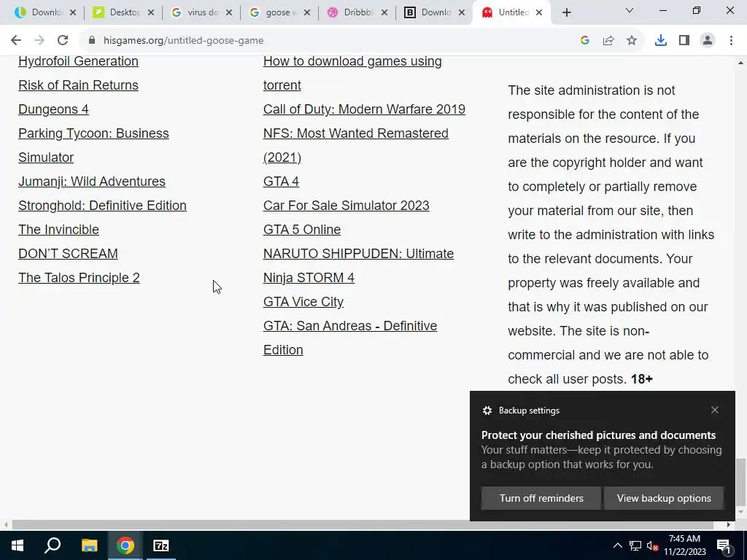This screenshot has width=747, height=560.
Task: Open The Invincible link
Action: pyautogui.click(x=58, y=230)
